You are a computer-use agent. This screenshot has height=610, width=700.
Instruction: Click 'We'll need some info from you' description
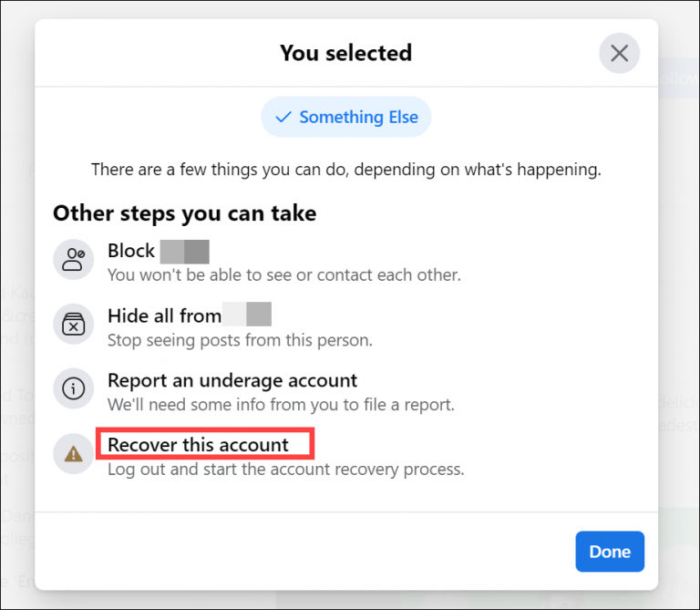[x=281, y=404]
